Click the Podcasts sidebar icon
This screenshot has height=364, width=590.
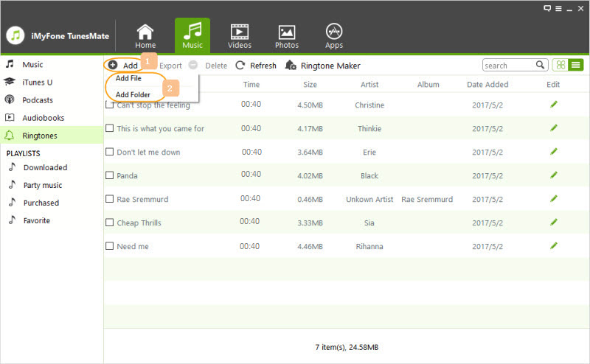[10, 99]
